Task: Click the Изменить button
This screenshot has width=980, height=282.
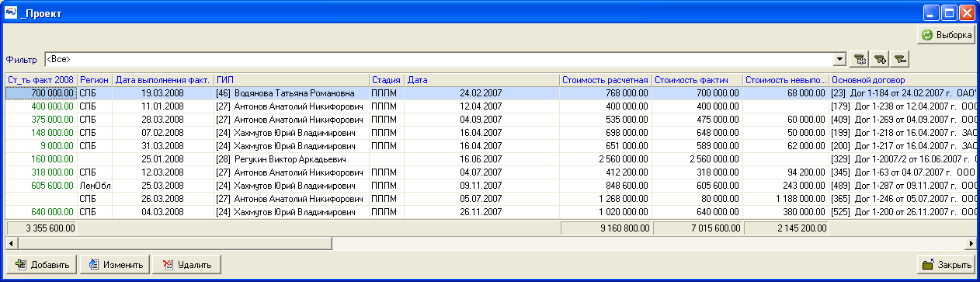Action: [115, 264]
